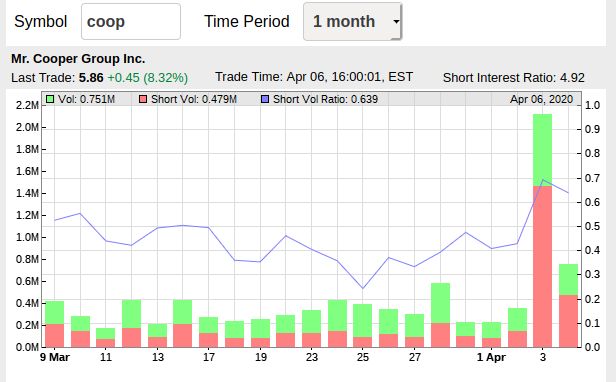Click the 9 Mar x-axis label
The height and width of the screenshot is (382, 616).
[x=55, y=357]
